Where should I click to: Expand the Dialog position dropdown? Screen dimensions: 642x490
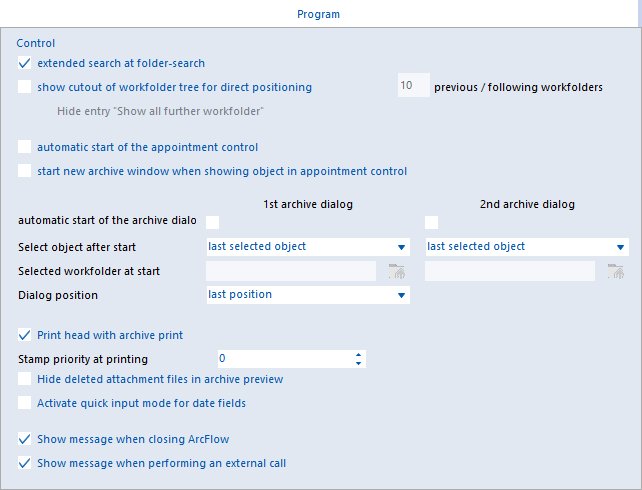(308, 295)
